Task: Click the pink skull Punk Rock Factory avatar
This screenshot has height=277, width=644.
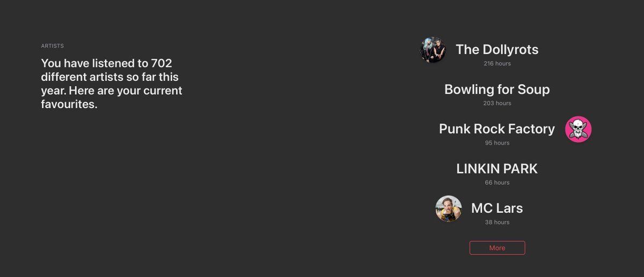Action: pos(578,129)
